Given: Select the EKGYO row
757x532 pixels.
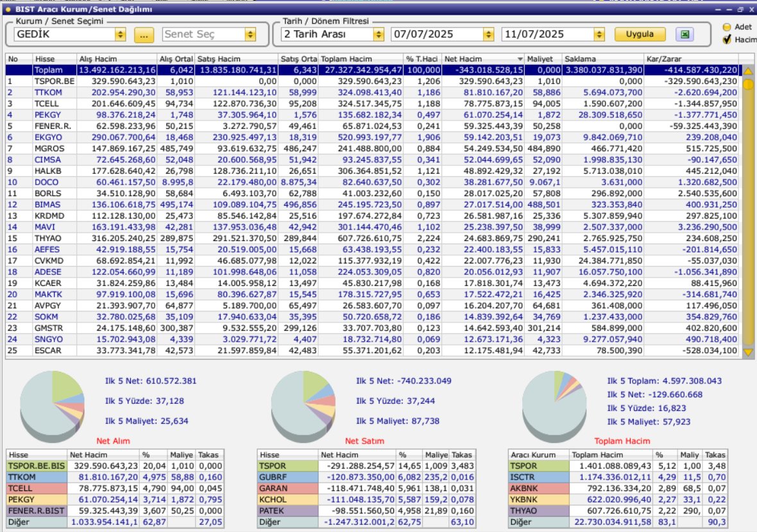Looking at the screenshot, I should click(372, 137).
